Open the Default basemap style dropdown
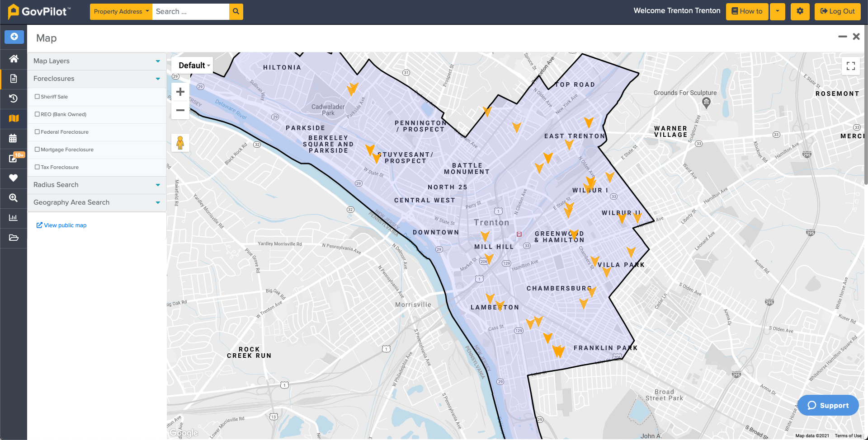 pyautogui.click(x=193, y=65)
